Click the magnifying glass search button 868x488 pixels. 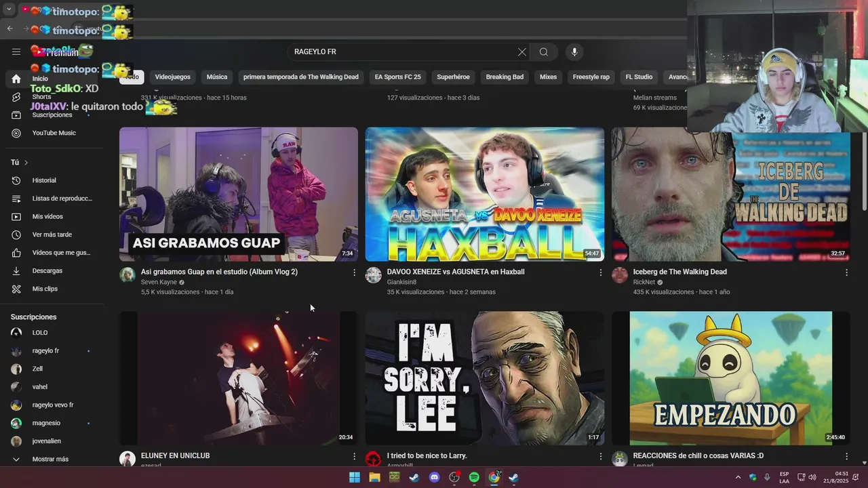click(x=544, y=52)
